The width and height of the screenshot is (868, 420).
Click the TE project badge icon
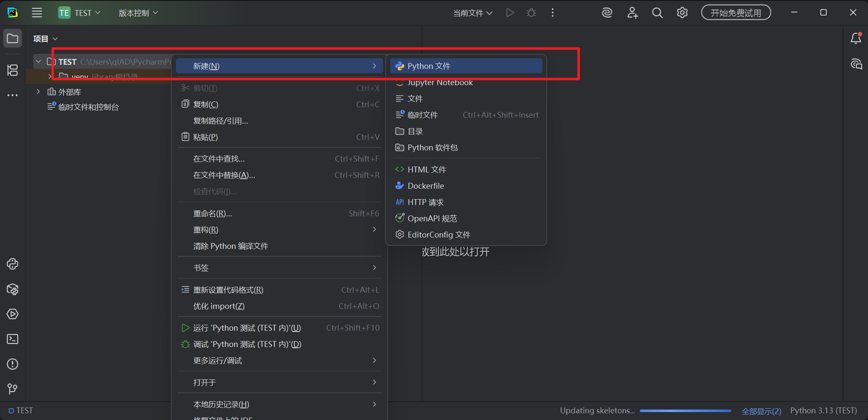tap(64, 13)
